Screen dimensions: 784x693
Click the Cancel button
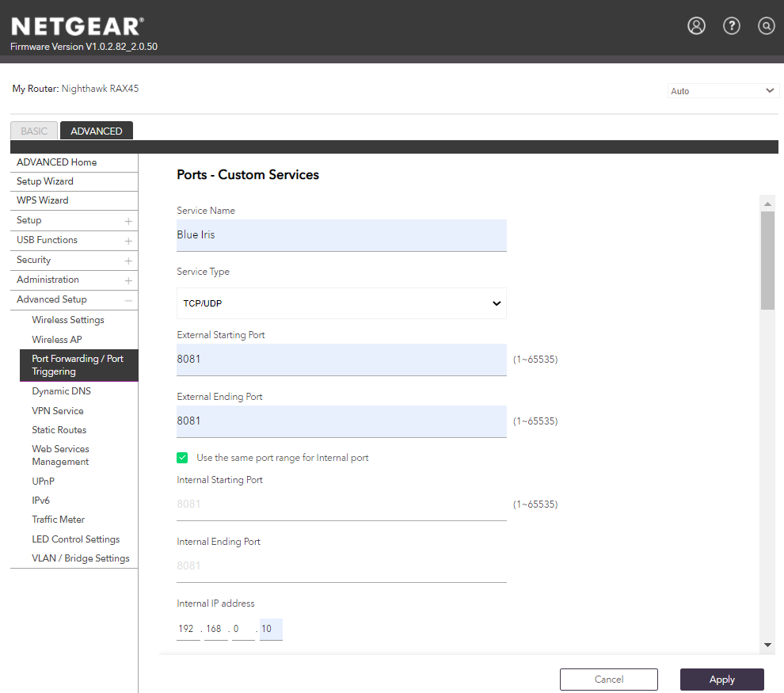pyautogui.click(x=608, y=680)
